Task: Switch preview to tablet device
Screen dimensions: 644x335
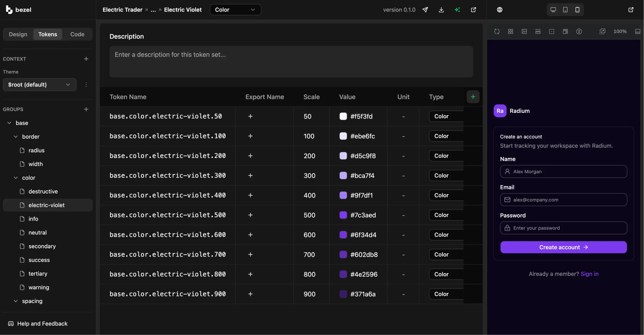Action: (x=565, y=10)
